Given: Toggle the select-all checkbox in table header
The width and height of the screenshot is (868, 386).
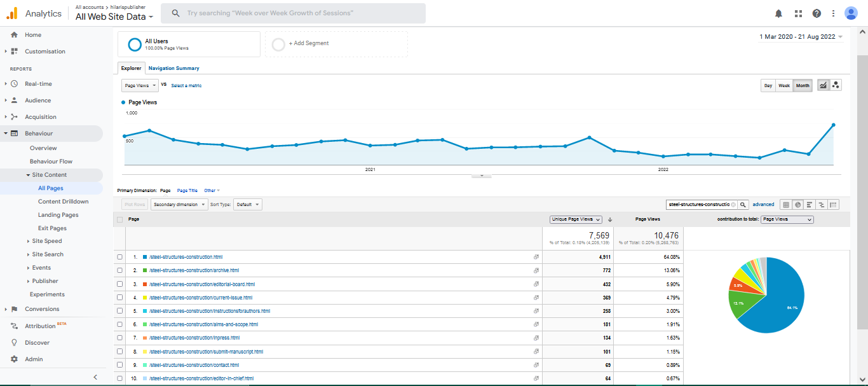Looking at the screenshot, I should click(120, 219).
